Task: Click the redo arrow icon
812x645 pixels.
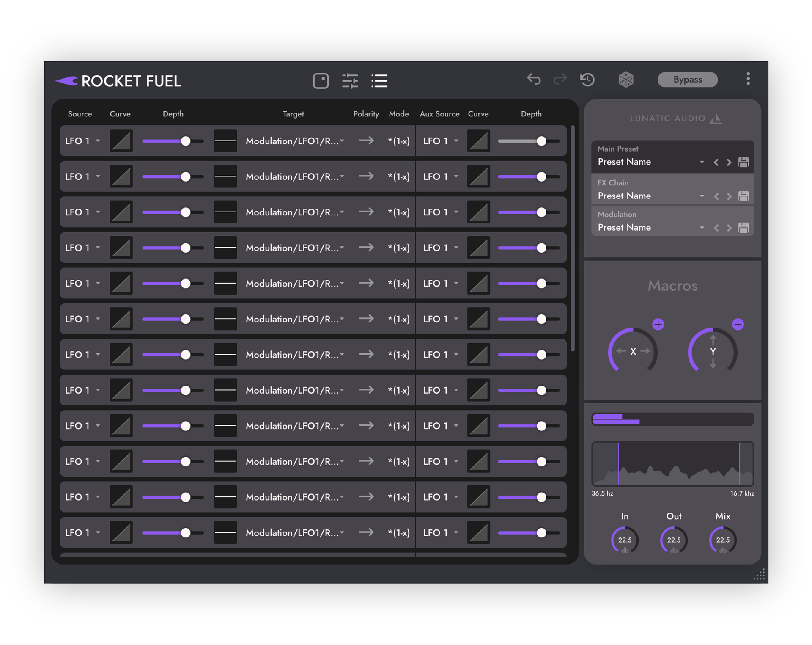Action: pyautogui.click(x=560, y=80)
